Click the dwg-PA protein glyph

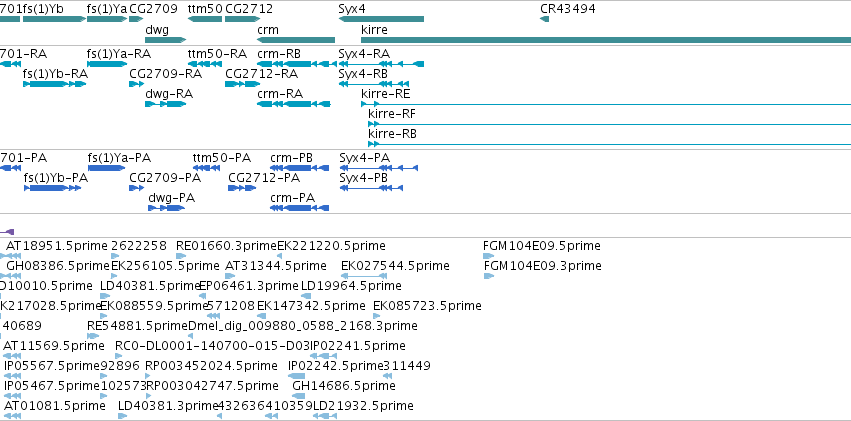pyautogui.click(x=167, y=208)
